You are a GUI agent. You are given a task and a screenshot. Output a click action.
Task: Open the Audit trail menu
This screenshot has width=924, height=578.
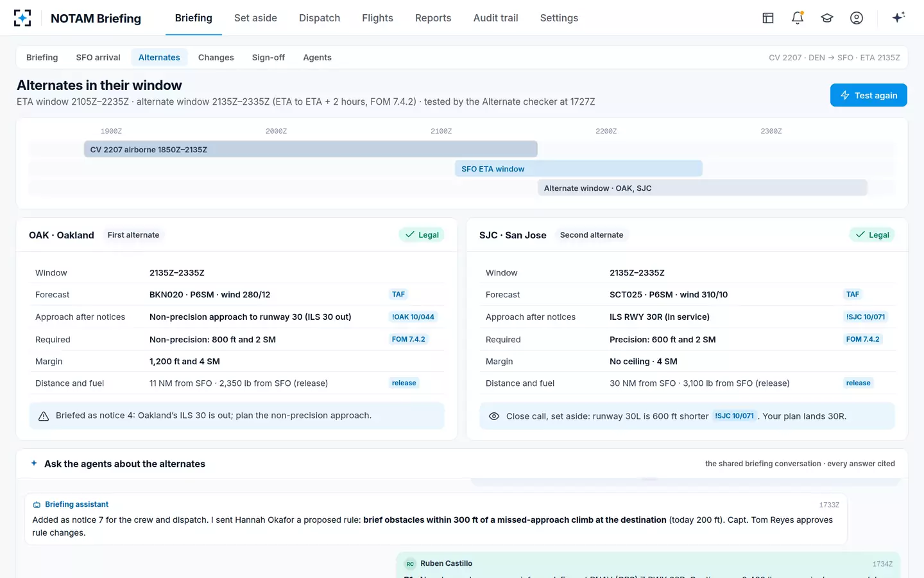coord(495,18)
